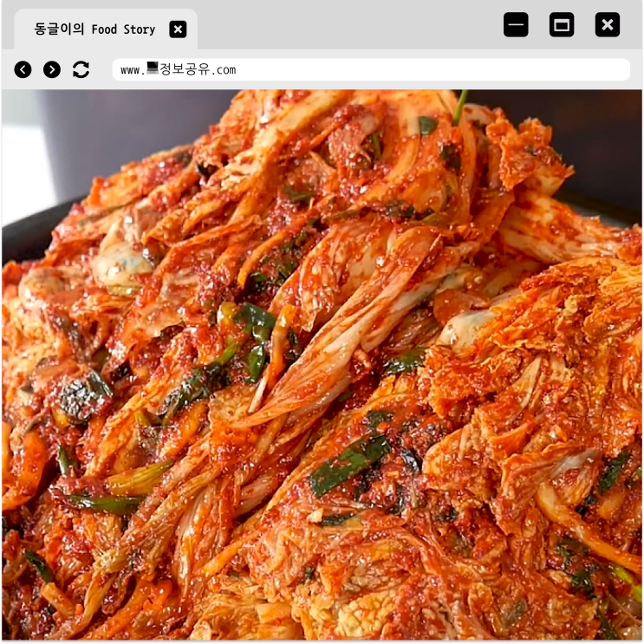
Task: Maximize the browser window
Action: [562, 24]
